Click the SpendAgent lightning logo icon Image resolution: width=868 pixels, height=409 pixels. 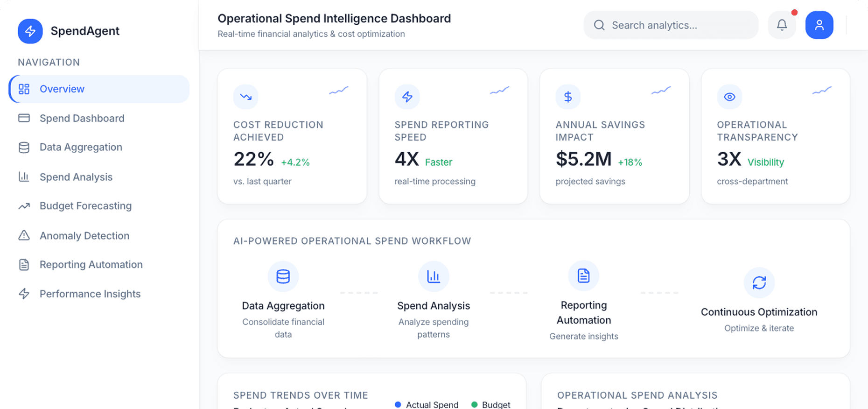[30, 31]
